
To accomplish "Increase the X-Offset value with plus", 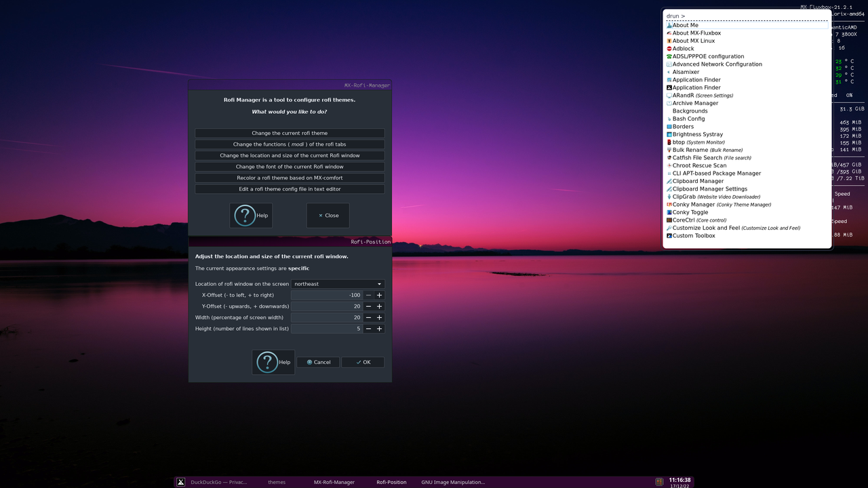I will point(379,296).
